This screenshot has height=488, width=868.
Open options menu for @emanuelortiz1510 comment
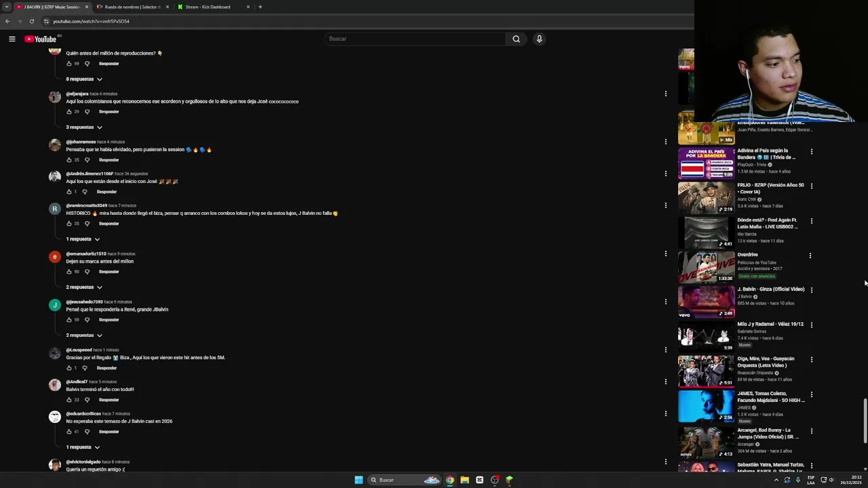[665, 253]
